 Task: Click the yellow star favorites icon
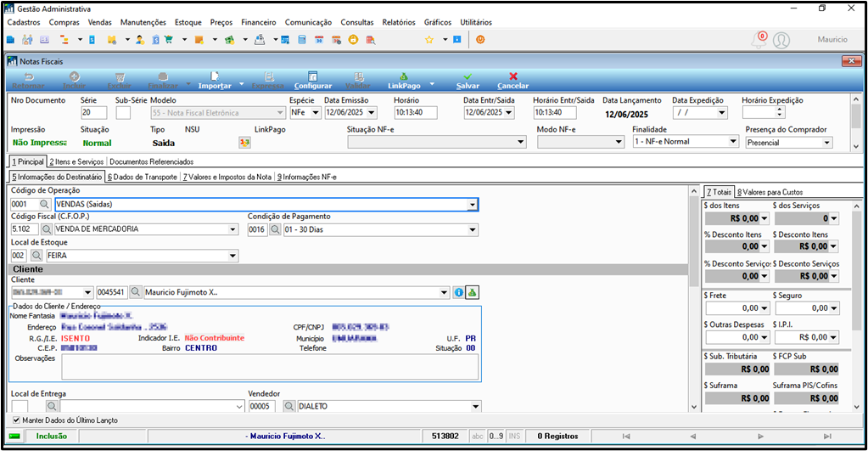click(x=429, y=40)
